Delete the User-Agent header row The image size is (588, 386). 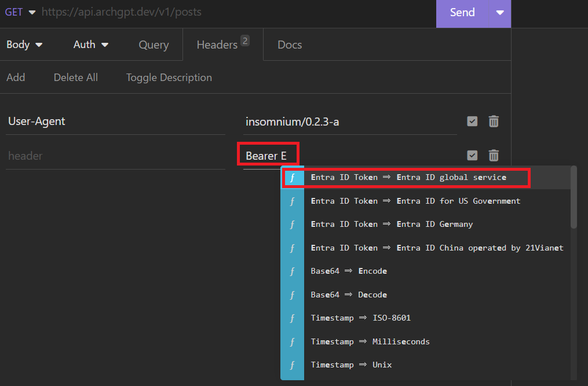(x=494, y=122)
